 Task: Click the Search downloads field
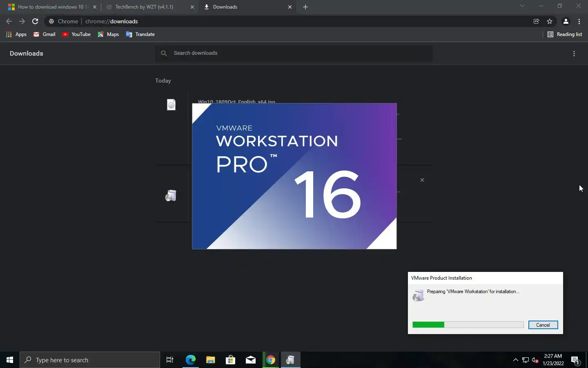click(294, 53)
